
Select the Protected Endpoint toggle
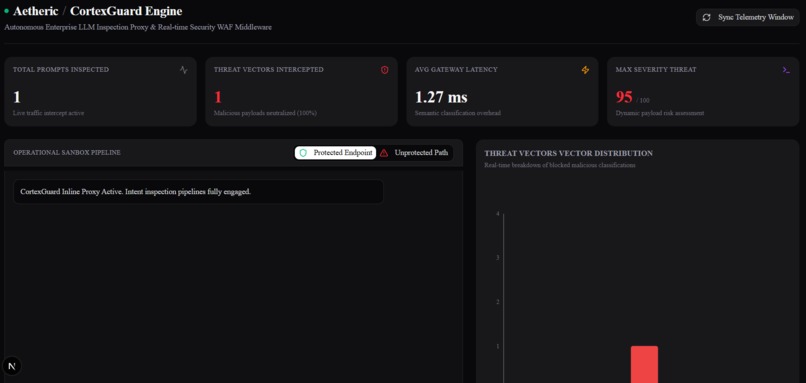(335, 153)
